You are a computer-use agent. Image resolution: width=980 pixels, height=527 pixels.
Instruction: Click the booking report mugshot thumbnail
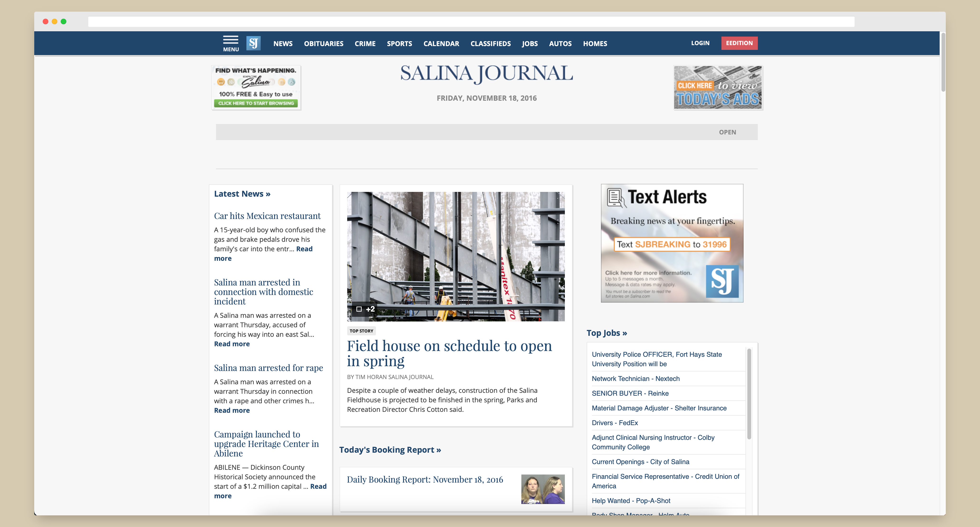coord(543,489)
